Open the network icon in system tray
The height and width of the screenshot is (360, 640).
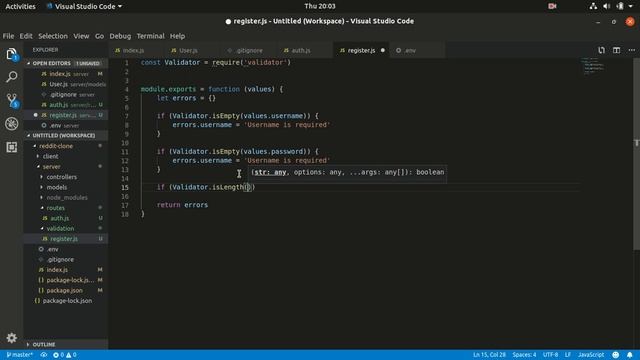[x=593, y=6]
